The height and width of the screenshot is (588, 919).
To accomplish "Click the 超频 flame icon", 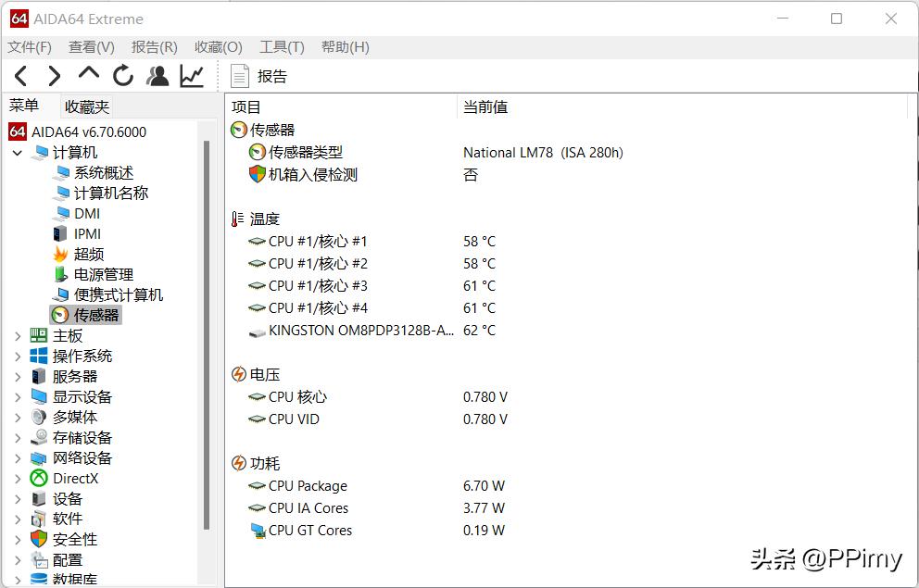I will click(61, 254).
